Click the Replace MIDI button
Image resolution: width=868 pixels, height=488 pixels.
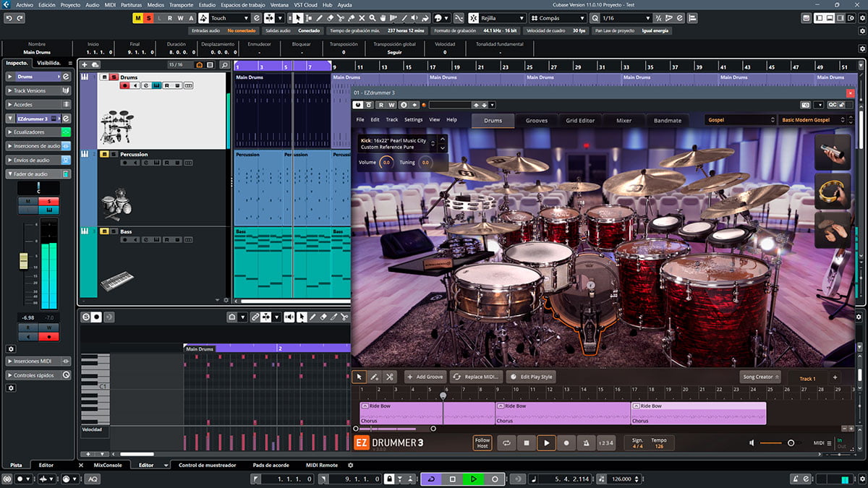coord(477,377)
